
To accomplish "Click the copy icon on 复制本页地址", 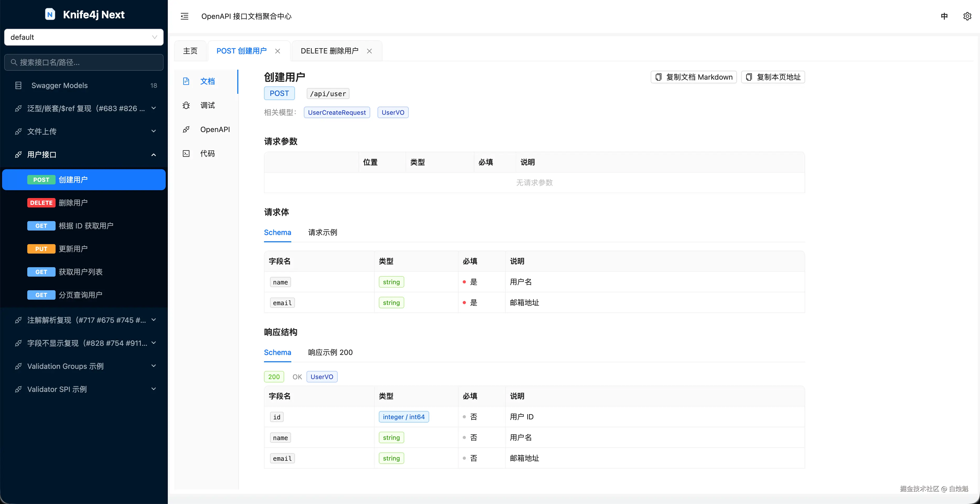I will [x=749, y=77].
